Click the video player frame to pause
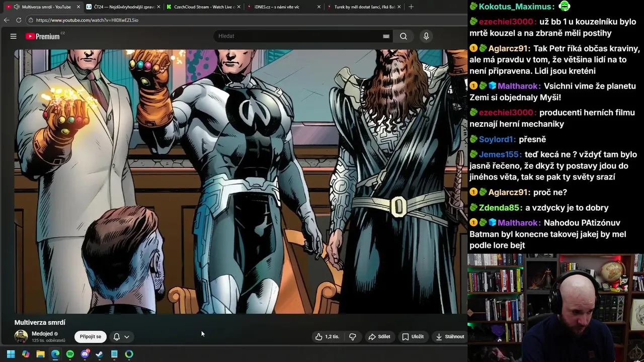The width and height of the screenshot is (644, 362). tap(240, 182)
